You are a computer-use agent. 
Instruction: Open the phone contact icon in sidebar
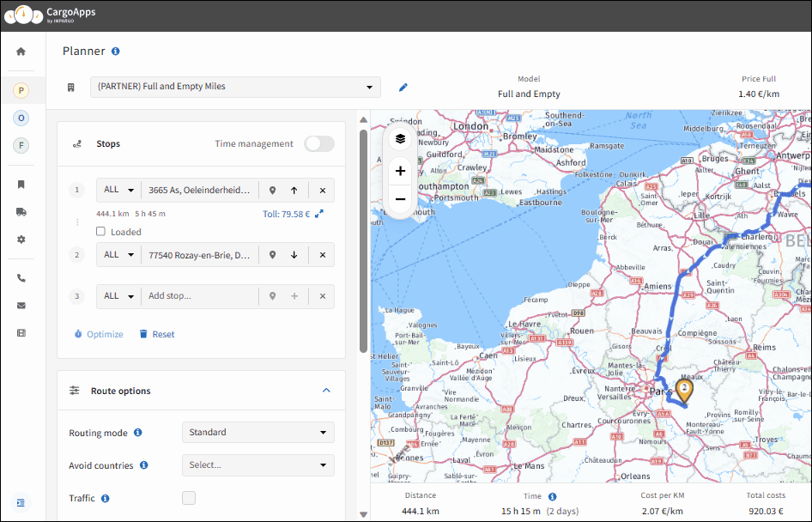pyautogui.click(x=21, y=278)
